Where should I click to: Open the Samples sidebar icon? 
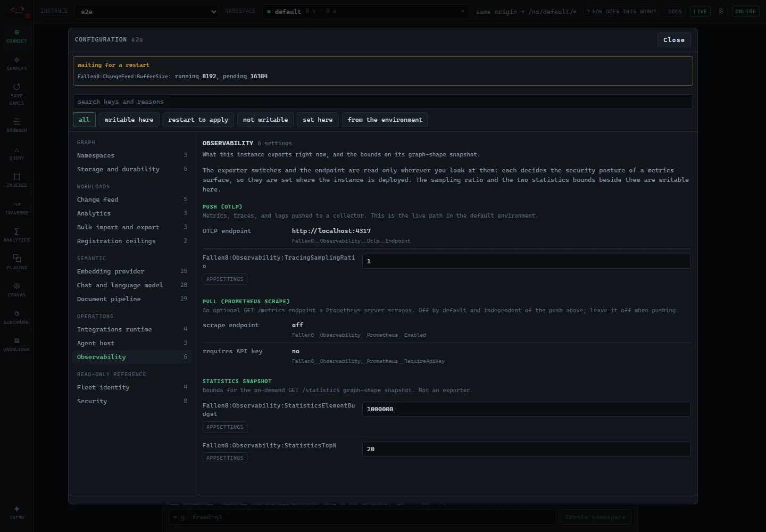coord(16,64)
